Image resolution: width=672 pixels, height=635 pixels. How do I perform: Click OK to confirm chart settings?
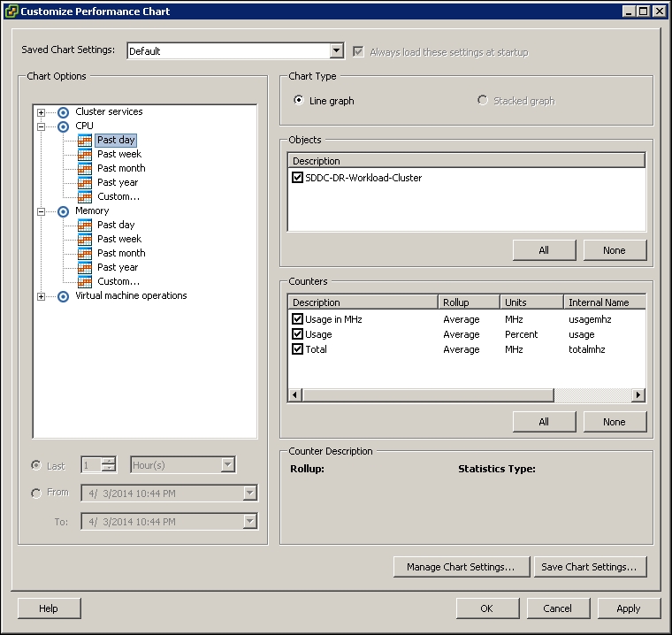coord(487,608)
